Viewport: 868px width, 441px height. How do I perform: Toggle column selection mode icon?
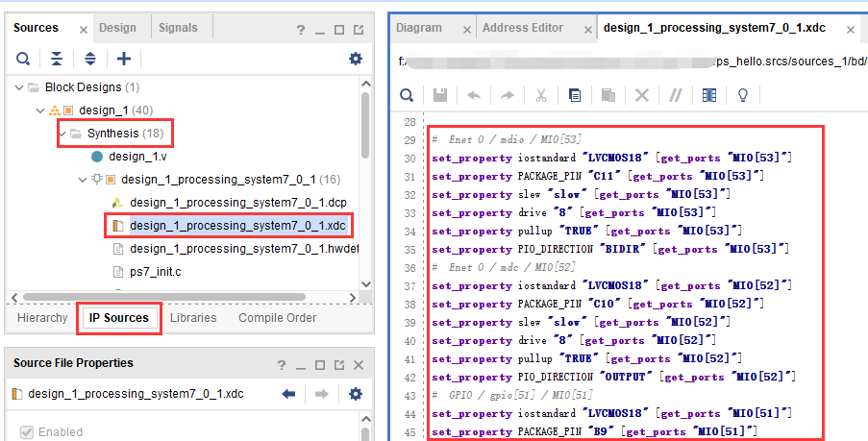709,95
